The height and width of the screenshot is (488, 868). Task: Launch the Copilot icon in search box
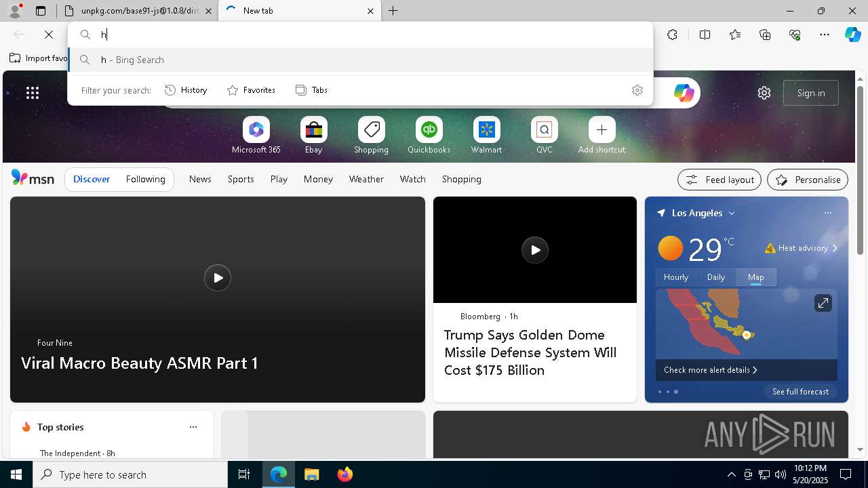pyautogui.click(x=684, y=93)
